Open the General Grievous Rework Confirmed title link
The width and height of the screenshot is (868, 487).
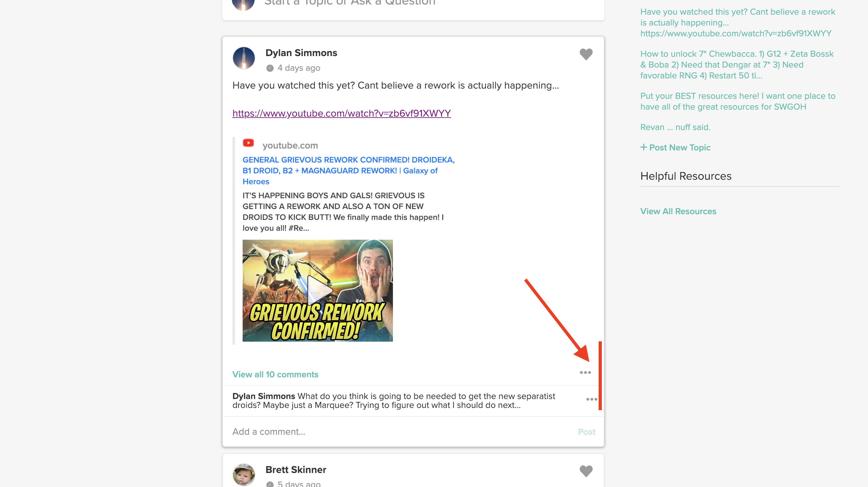point(348,171)
